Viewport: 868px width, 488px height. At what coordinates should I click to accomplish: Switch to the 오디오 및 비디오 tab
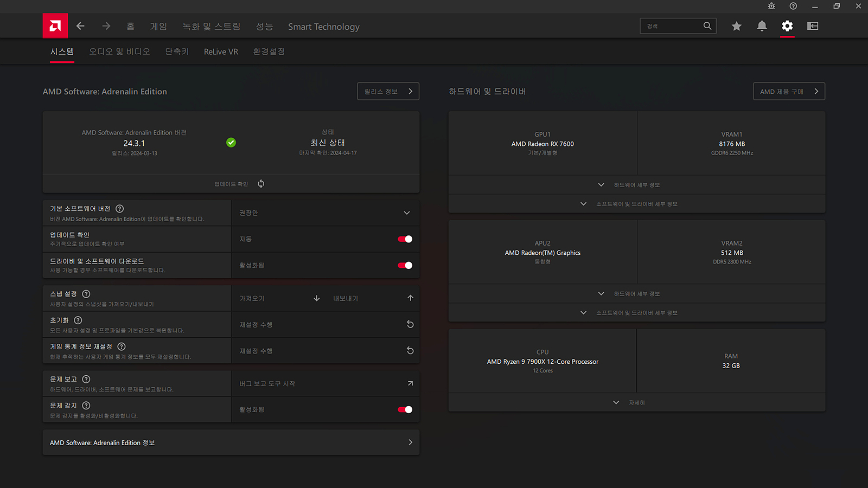pos(119,52)
